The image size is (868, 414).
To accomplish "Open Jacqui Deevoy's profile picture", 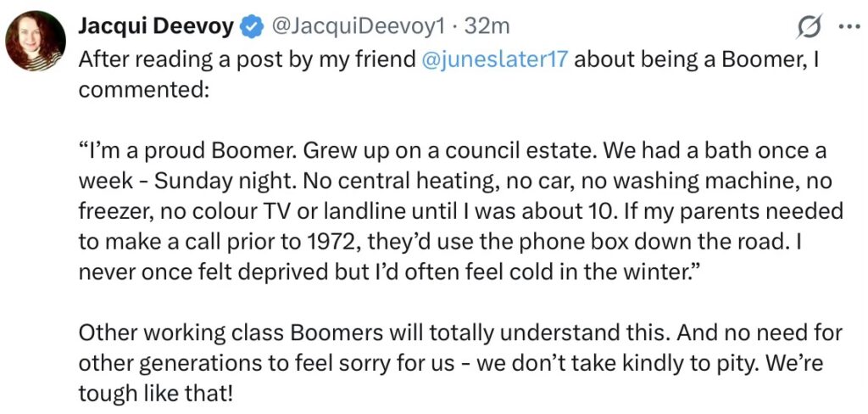I will click(x=36, y=41).
